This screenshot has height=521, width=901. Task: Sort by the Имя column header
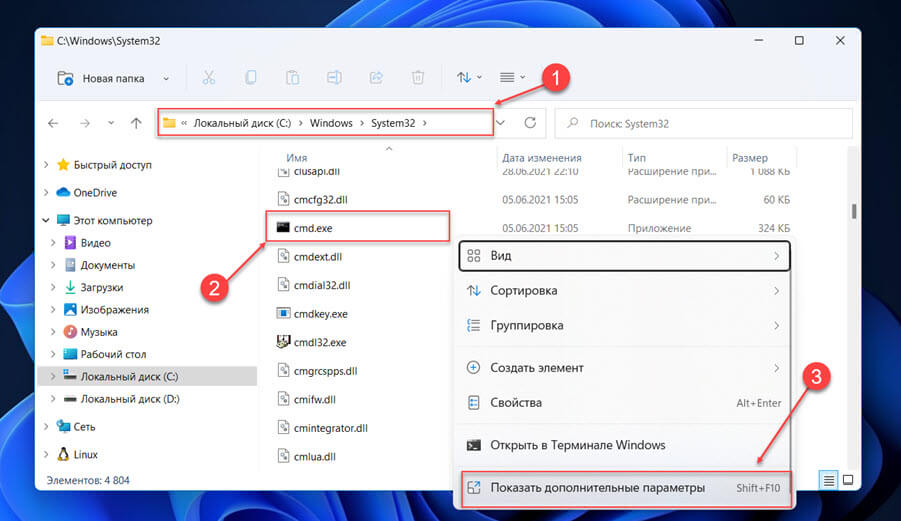coord(297,158)
